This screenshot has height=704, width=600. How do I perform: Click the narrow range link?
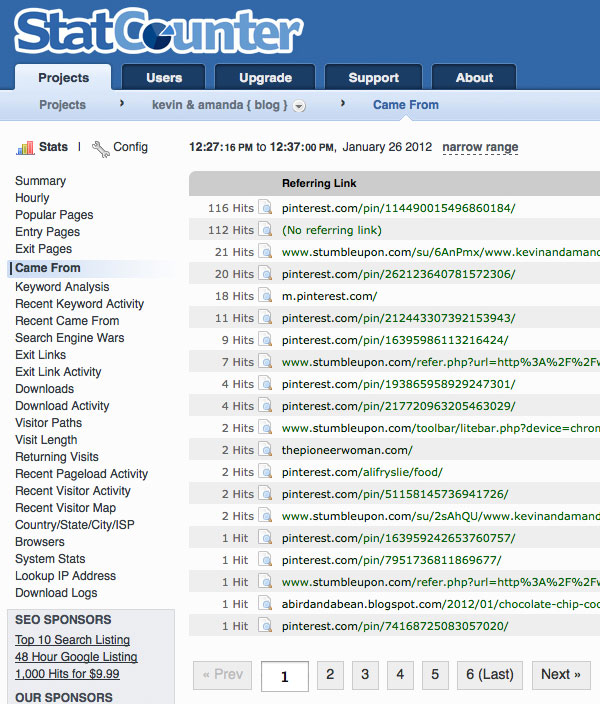[x=480, y=147]
